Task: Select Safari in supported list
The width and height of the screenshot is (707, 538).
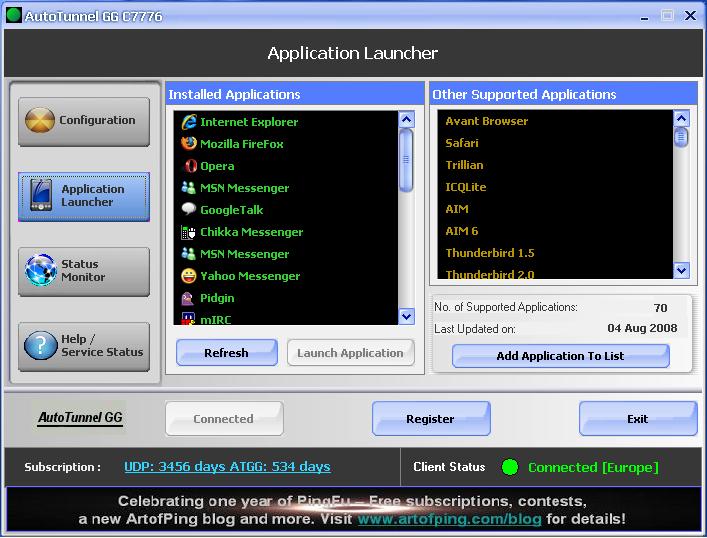Action: click(555, 143)
